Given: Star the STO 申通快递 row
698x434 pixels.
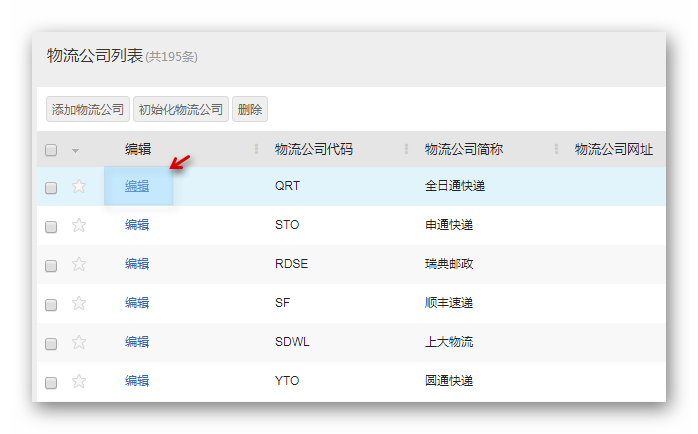Looking at the screenshot, I should tap(79, 225).
